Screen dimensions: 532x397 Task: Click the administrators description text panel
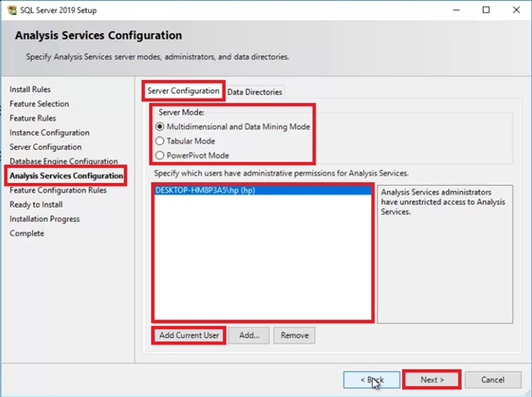[445, 254]
